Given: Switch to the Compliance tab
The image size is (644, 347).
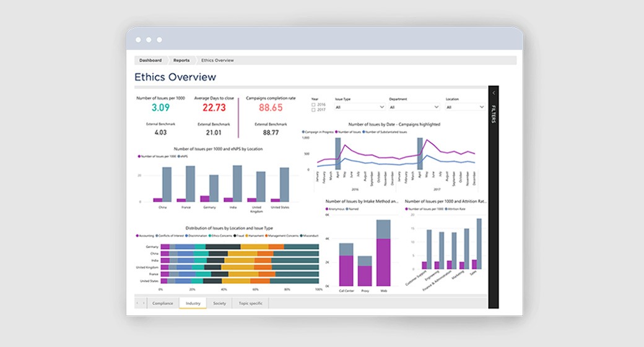Looking at the screenshot, I should point(163,303).
